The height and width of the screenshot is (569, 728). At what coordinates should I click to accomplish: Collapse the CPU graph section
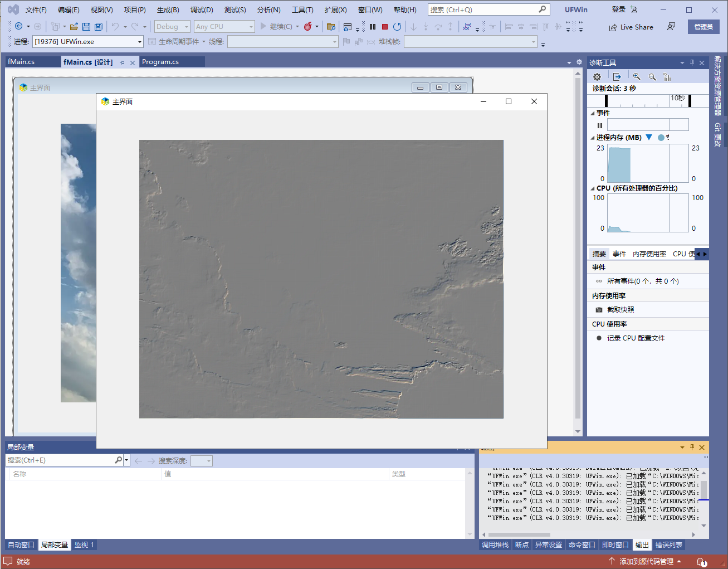point(593,188)
